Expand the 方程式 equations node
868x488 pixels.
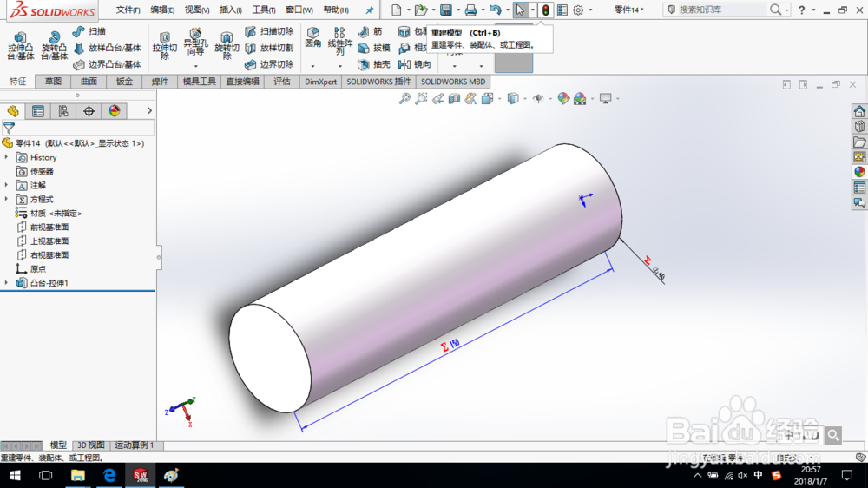point(7,199)
